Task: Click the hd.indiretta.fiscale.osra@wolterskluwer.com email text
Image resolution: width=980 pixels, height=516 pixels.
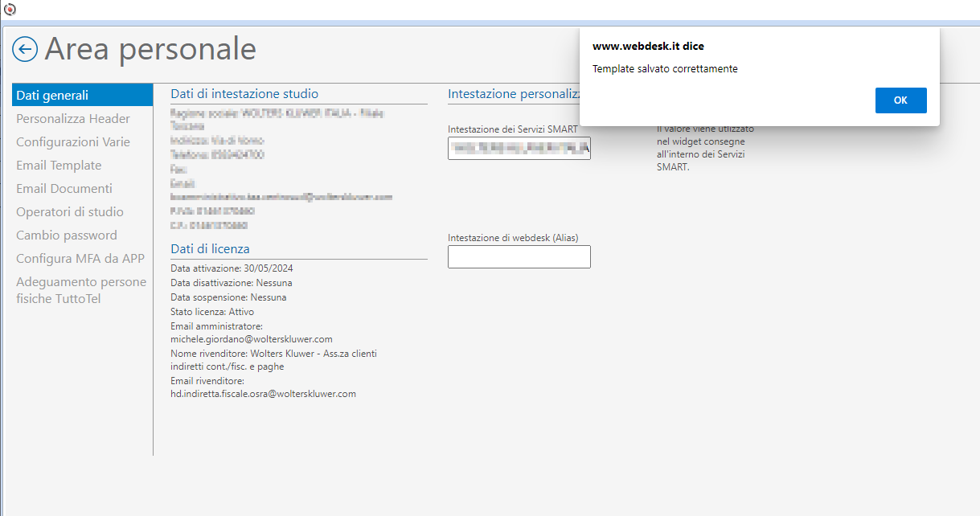Action: point(263,394)
